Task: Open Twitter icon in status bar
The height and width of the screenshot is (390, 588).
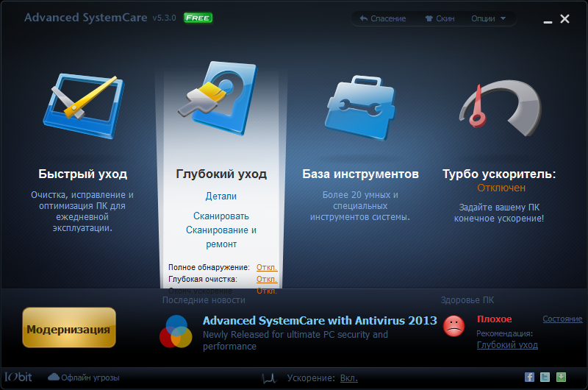Action: tap(545, 377)
